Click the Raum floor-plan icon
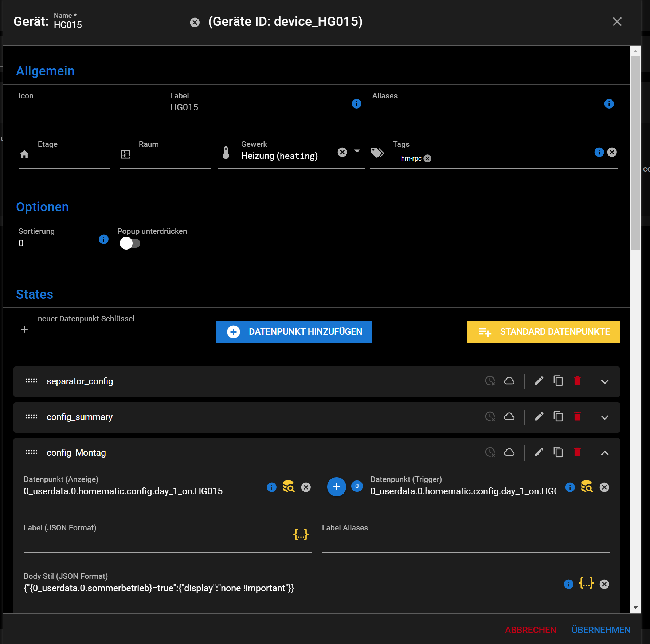The height and width of the screenshot is (644, 650). [x=126, y=154]
